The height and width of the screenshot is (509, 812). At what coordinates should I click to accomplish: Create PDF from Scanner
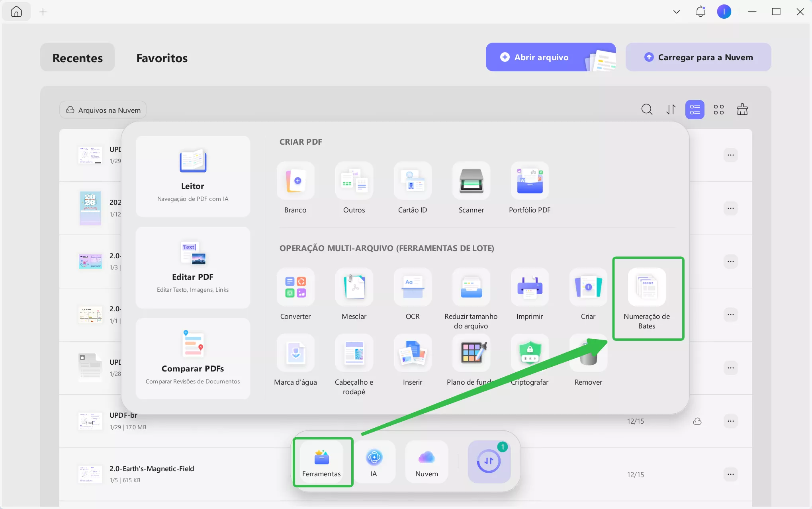471,181
